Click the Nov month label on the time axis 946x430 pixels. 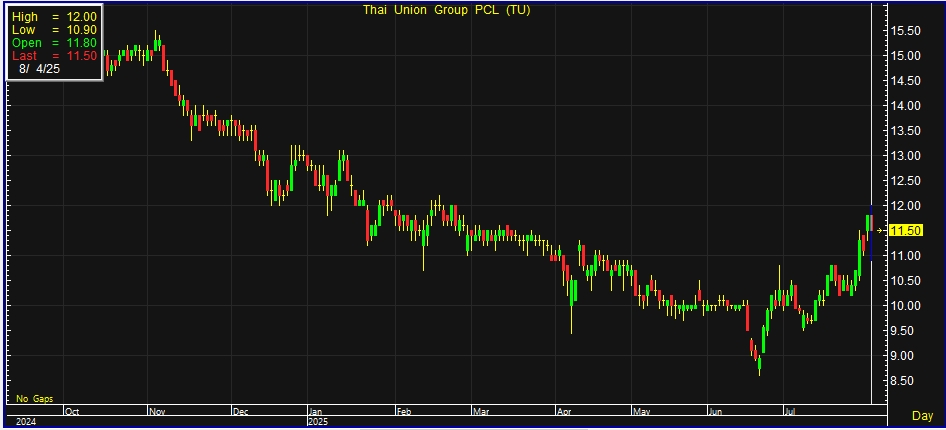point(157,412)
